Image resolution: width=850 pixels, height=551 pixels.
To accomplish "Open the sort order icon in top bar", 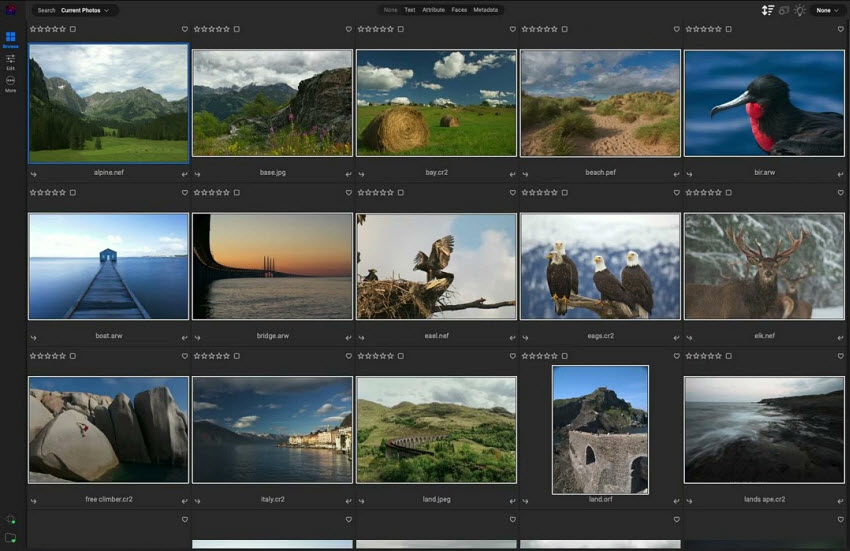I will click(767, 10).
